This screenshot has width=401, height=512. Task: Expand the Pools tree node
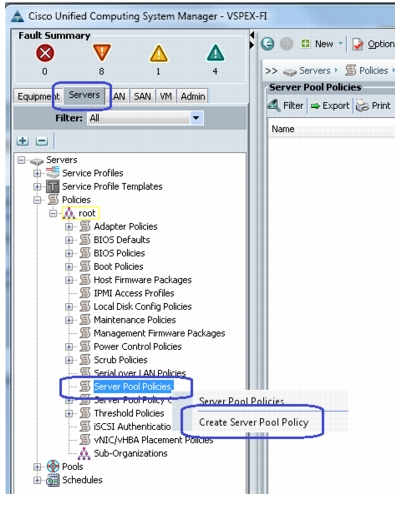click(x=37, y=467)
